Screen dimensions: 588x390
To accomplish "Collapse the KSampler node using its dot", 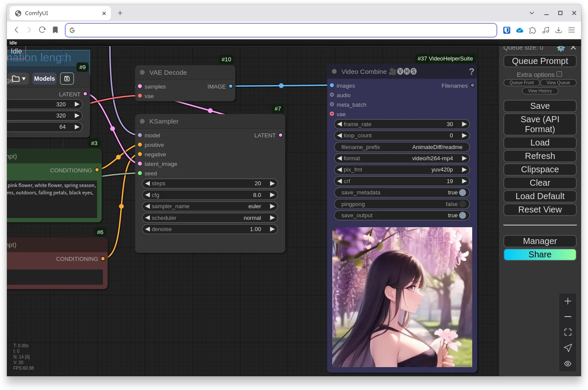I will click(142, 121).
